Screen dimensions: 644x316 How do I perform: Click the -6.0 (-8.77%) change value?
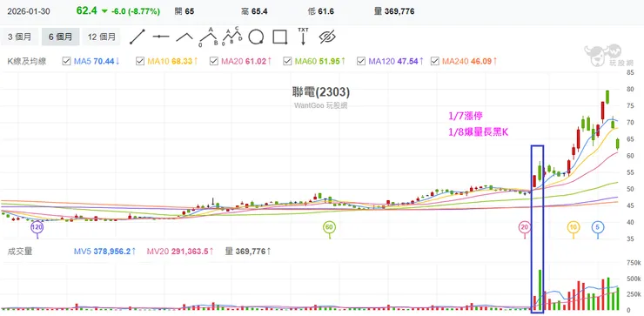[136, 11]
